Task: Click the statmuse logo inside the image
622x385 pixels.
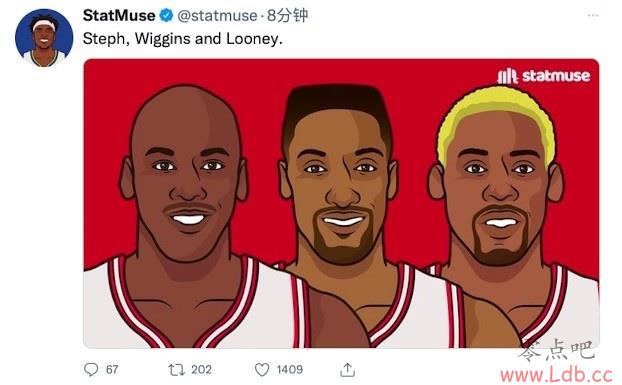Action: [x=544, y=75]
